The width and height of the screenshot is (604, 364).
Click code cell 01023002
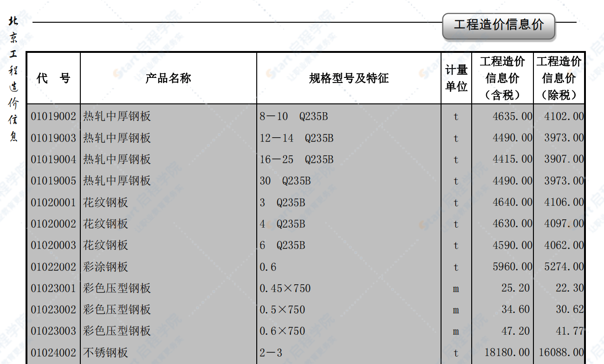pos(53,310)
